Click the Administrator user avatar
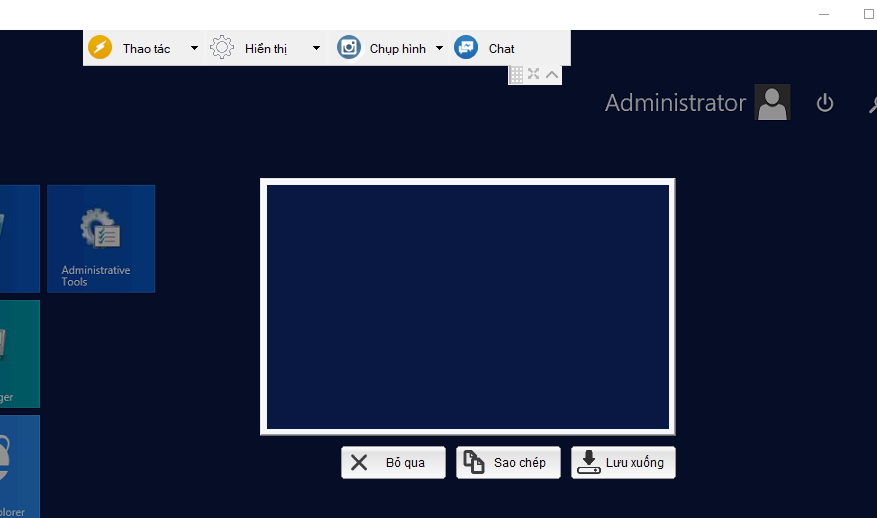 [x=772, y=102]
